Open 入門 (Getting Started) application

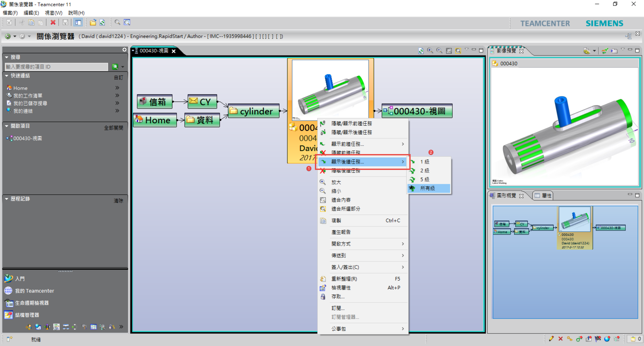click(20, 279)
